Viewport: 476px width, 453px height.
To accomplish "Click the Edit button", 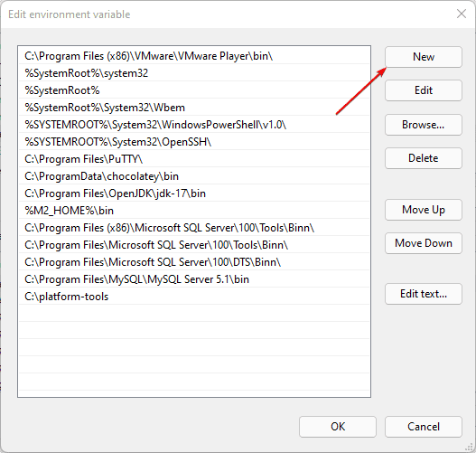I will [424, 90].
